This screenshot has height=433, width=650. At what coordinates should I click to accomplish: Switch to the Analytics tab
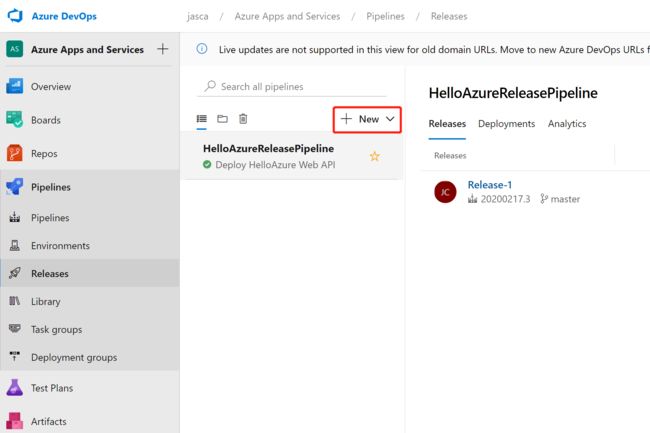pyautogui.click(x=567, y=123)
